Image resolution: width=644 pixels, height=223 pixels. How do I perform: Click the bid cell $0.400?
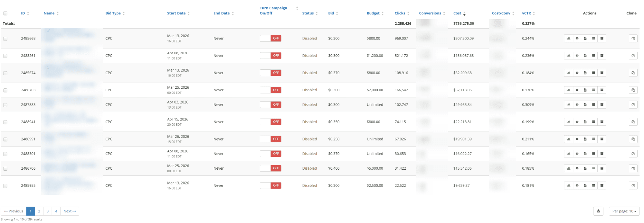(x=334, y=168)
